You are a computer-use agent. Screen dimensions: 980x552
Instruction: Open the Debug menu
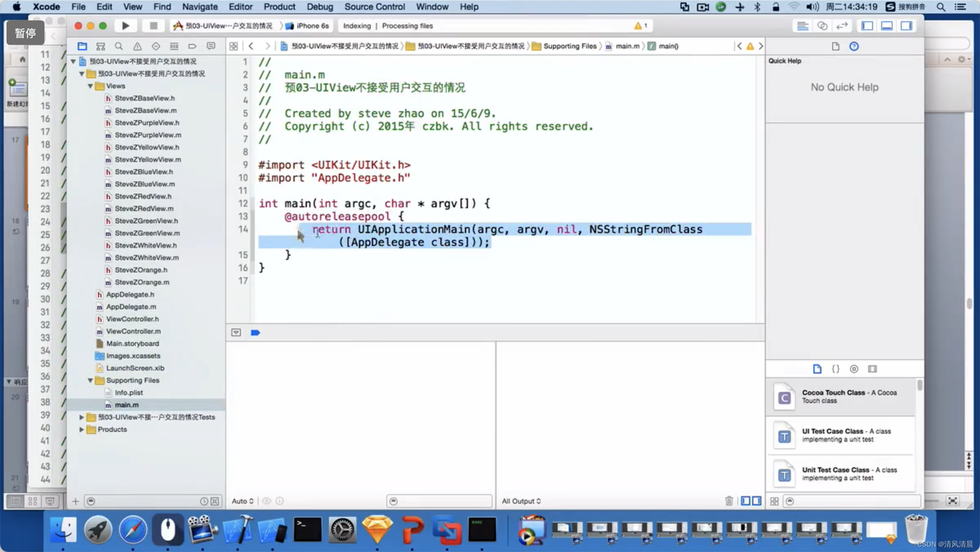pos(320,7)
